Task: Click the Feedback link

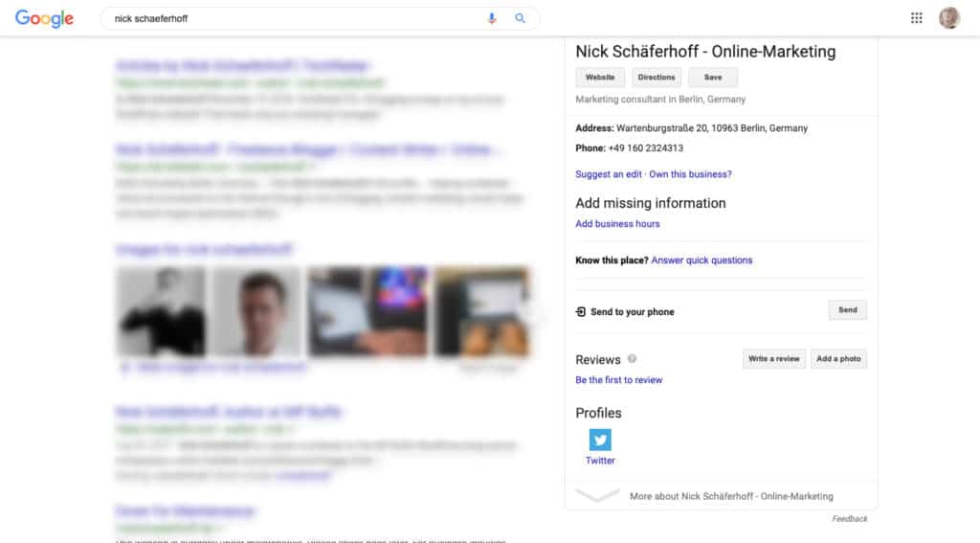Action: click(850, 519)
